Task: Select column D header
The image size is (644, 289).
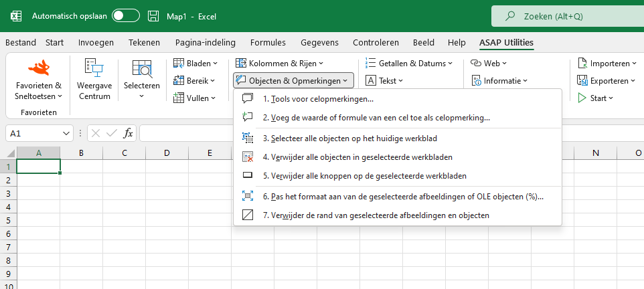Action: [x=167, y=153]
